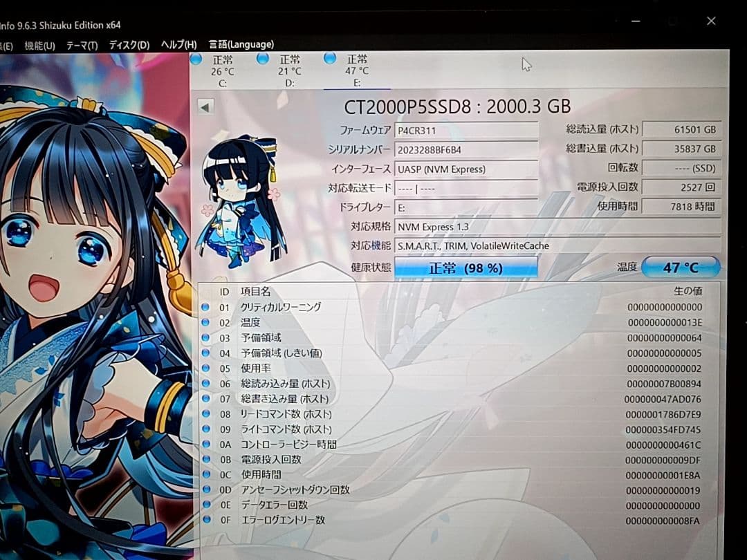Minimize the CrystalDiskInfo window
Viewport: 747px width, 560px height.
coord(636,21)
